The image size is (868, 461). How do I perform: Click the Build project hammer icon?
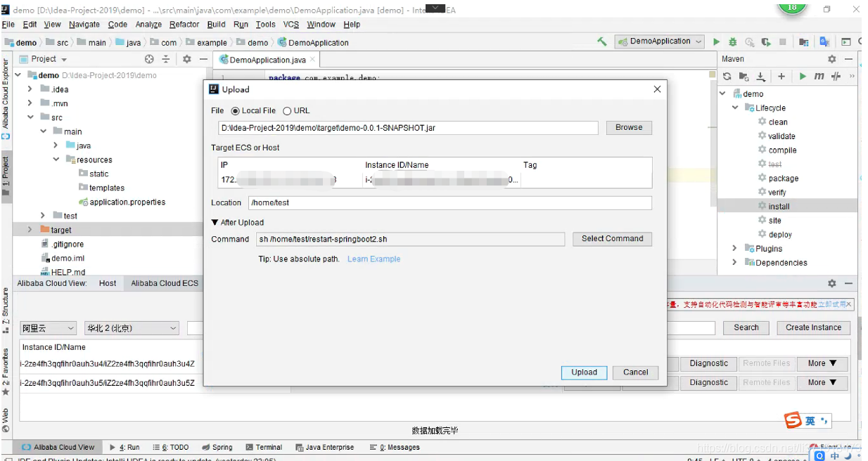tap(601, 41)
